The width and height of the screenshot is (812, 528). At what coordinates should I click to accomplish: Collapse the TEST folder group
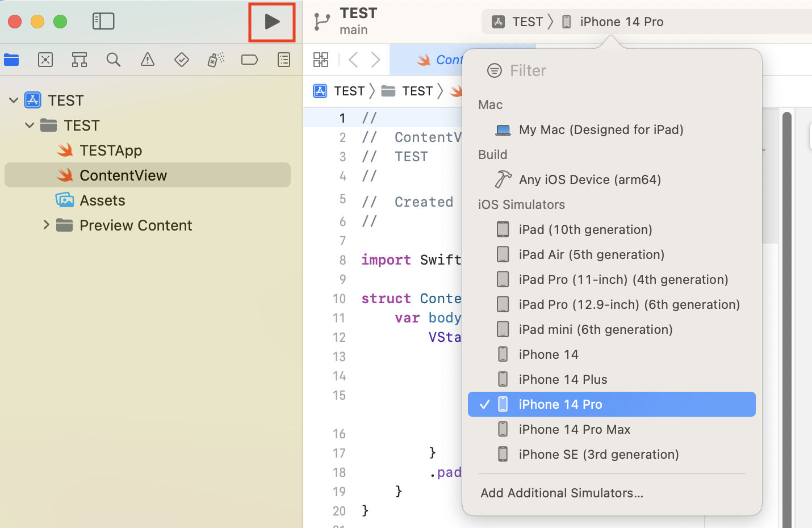point(30,125)
